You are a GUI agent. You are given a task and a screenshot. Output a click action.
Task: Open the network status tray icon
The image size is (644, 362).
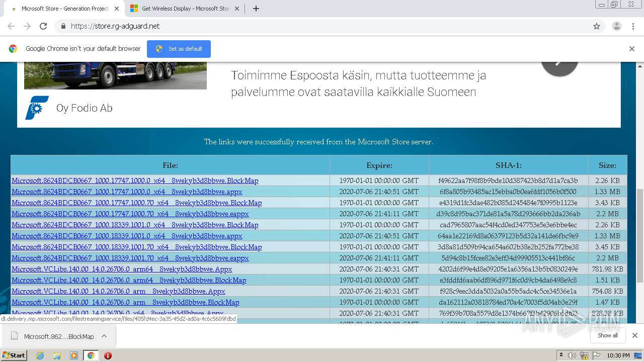click(x=584, y=355)
